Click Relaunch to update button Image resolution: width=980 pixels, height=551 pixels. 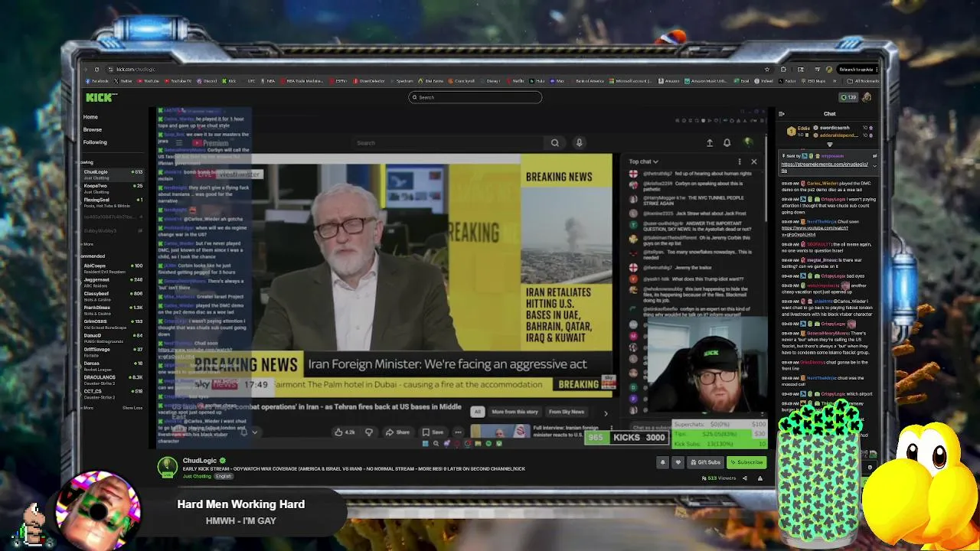point(857,70)
